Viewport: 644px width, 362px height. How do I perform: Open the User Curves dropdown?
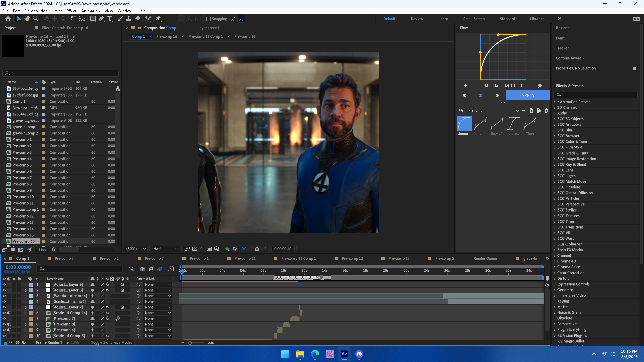(x=488, y=111)
